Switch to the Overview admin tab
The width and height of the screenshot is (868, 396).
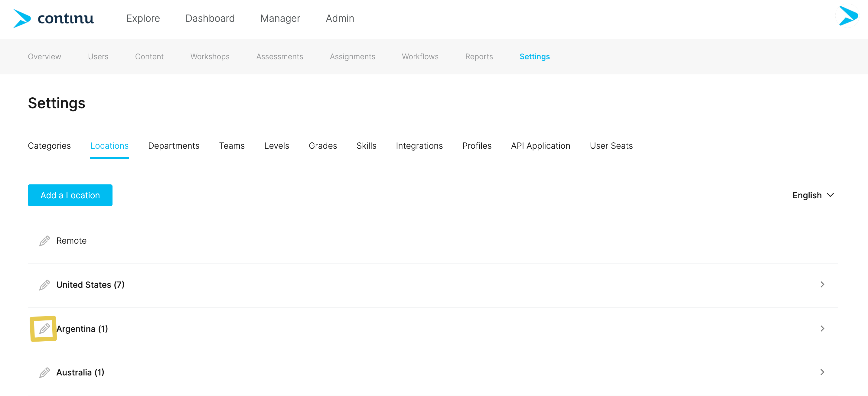[x=44, y=57]
